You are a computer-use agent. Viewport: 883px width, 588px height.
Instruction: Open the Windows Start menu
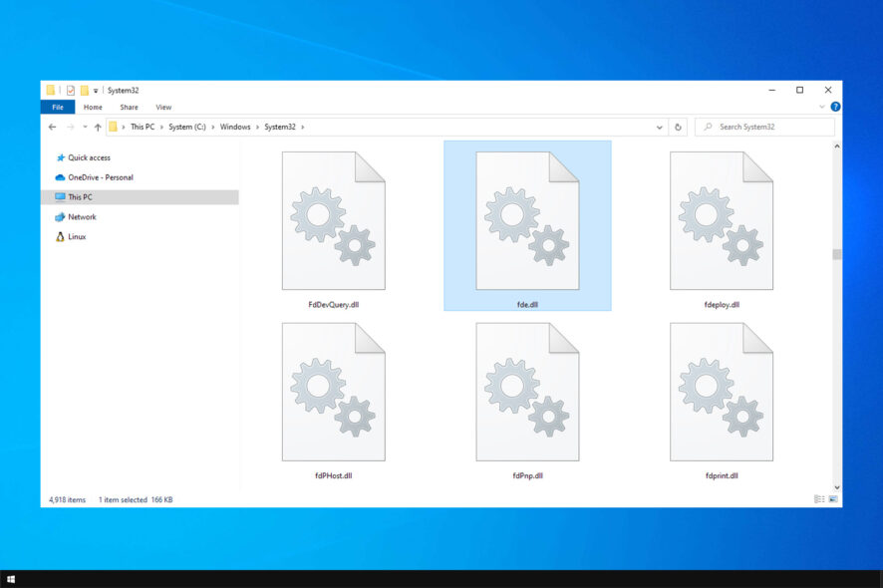point(11,579)
